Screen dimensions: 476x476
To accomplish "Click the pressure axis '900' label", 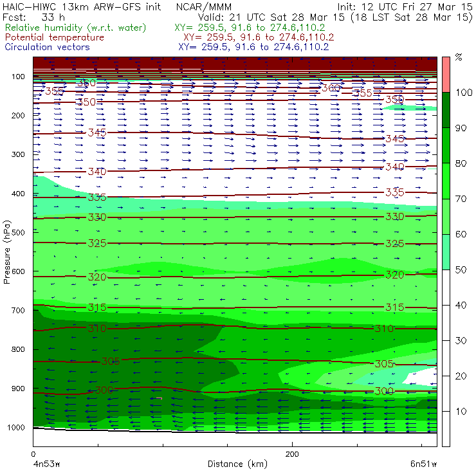I will tap(18, 389).
